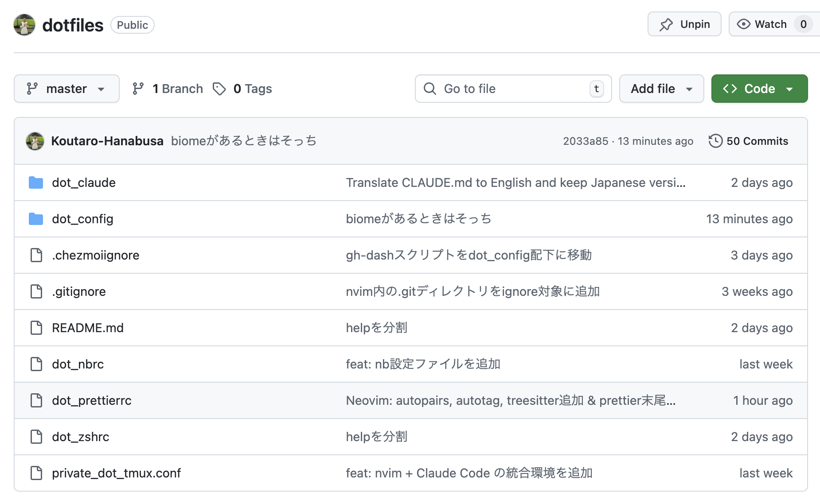Viewport: 820px width, 504px height.
Task: Click the file icon next to README.md
Action: tap(36, 328)
